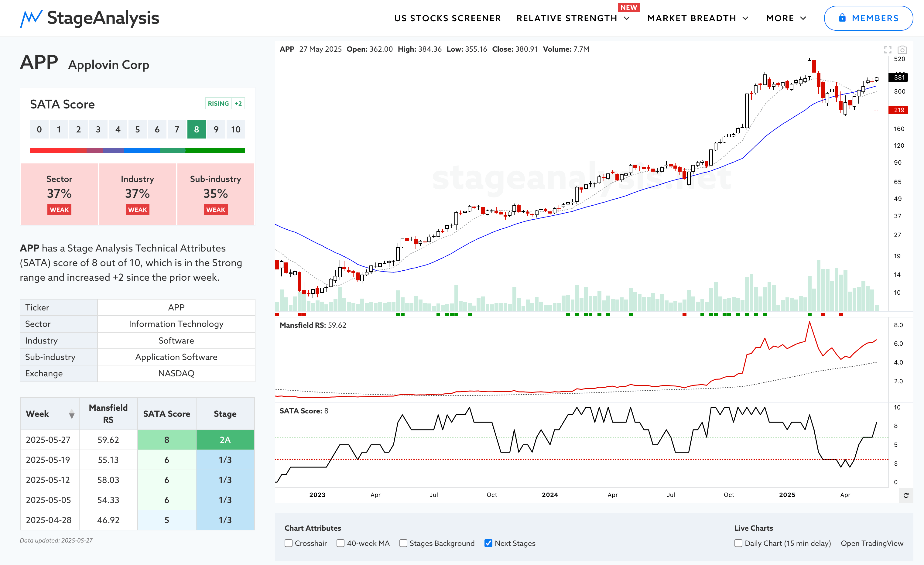The image size is (924, 565).
Task: Click the Applovin Corp company name
Action: coord(109,65)
